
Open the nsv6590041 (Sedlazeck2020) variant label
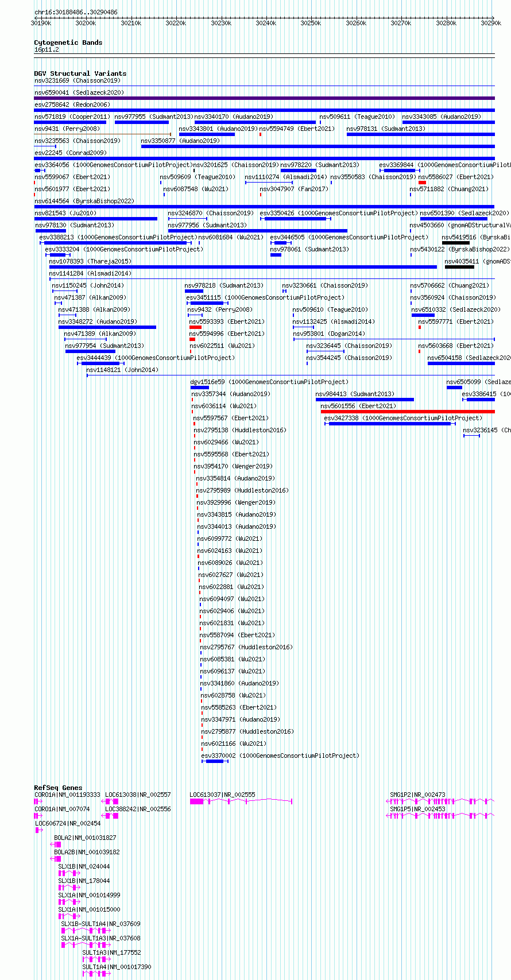click(79, 92)
